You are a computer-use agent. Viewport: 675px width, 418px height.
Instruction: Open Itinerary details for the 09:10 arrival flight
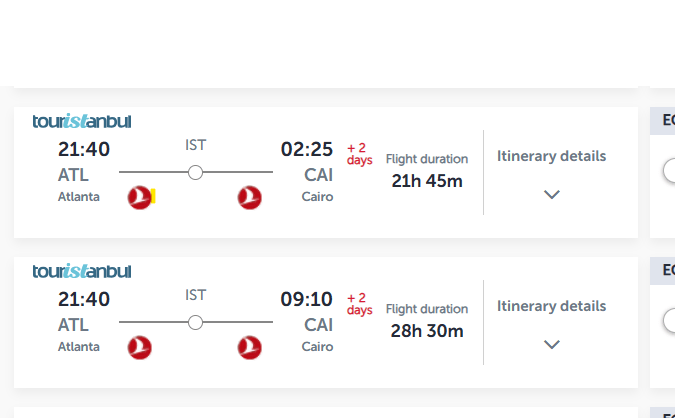click(x=552, y=306)
